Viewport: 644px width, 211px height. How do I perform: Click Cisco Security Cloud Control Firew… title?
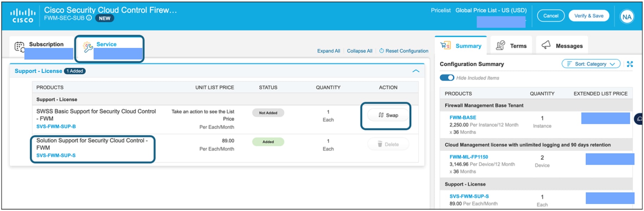[x=110, y=10]
